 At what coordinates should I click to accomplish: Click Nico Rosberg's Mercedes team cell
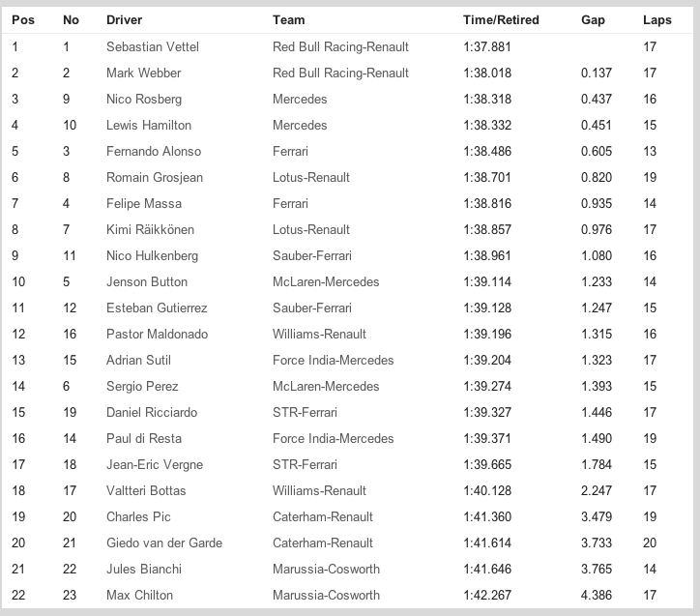300,99
